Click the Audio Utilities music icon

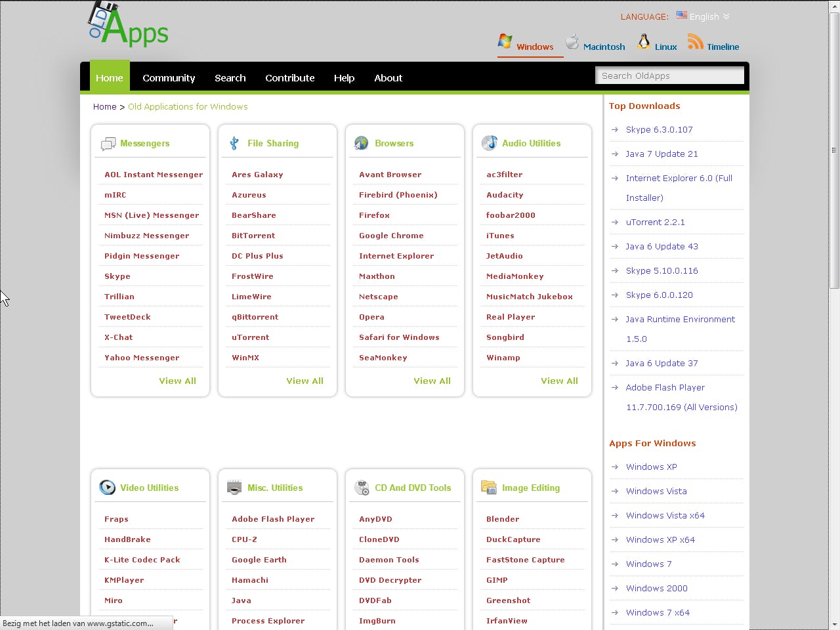point(490,143)
